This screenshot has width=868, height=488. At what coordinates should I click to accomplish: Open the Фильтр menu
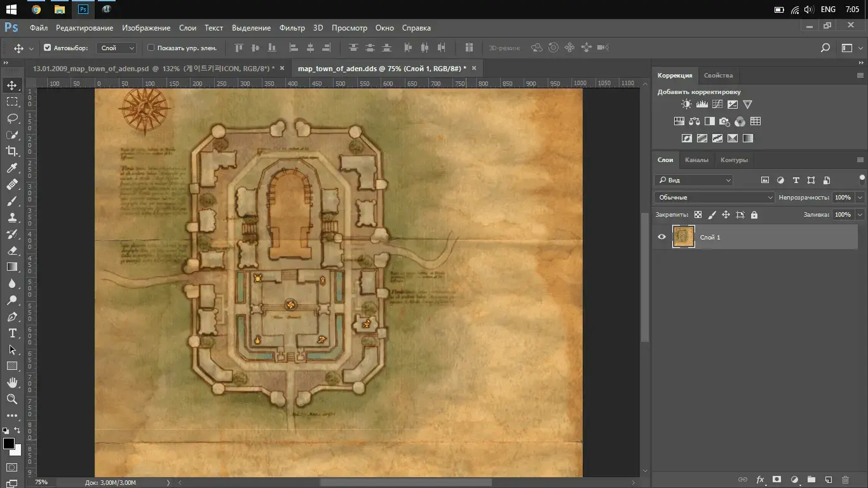tap(292, 28)
